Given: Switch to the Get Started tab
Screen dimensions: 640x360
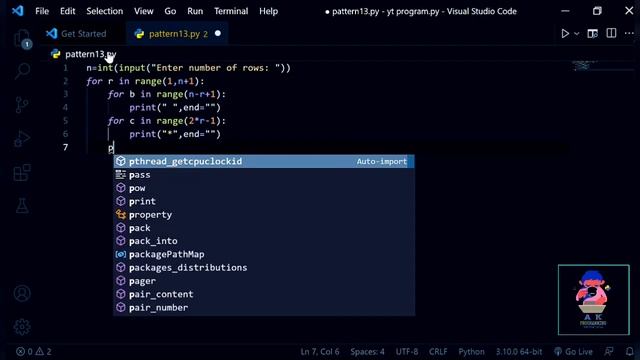Looking at the screenshot, I should [x=83, y=33].
